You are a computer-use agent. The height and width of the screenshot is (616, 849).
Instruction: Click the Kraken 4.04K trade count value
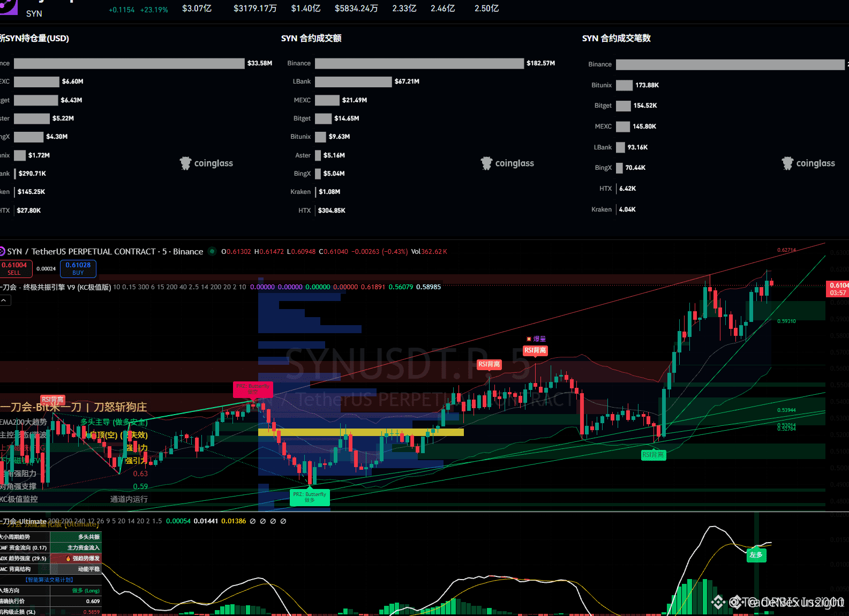627,209
